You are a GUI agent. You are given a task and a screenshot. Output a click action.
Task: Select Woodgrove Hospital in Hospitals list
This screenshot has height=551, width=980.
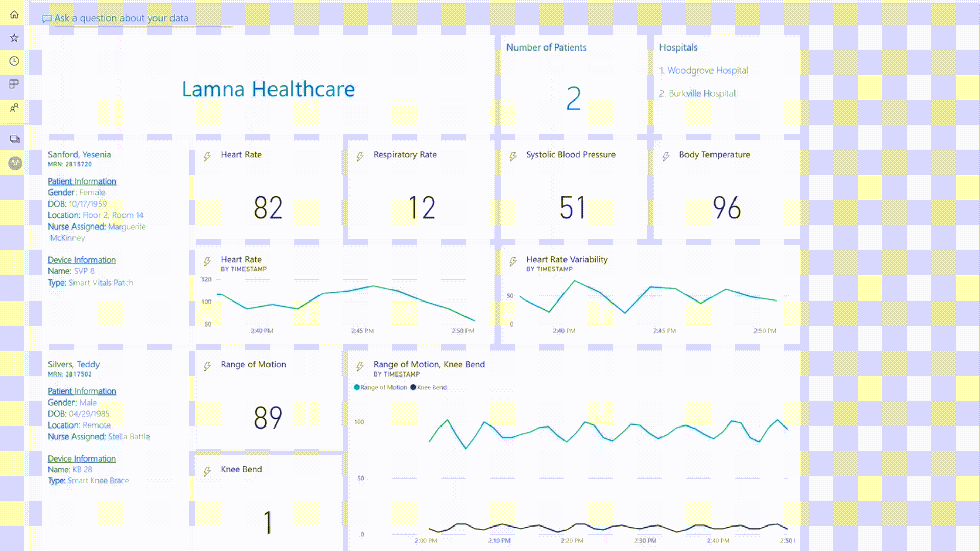703,70
